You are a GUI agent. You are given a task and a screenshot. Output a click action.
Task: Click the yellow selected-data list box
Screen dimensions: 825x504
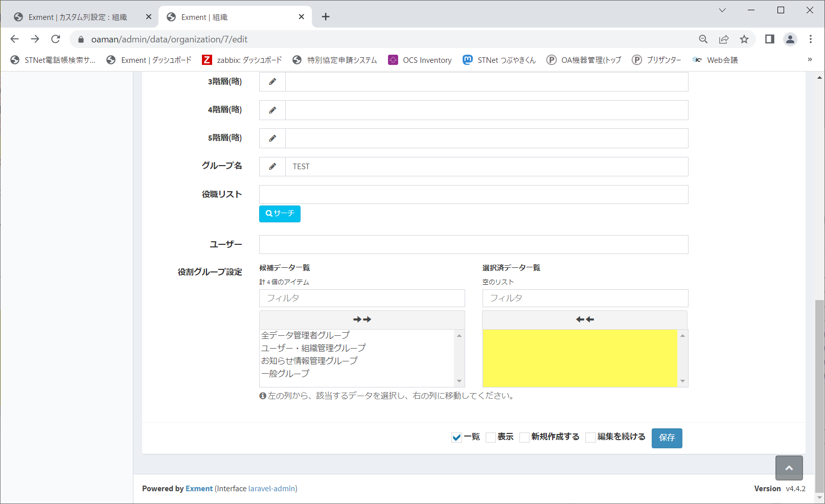click(580, 358)
